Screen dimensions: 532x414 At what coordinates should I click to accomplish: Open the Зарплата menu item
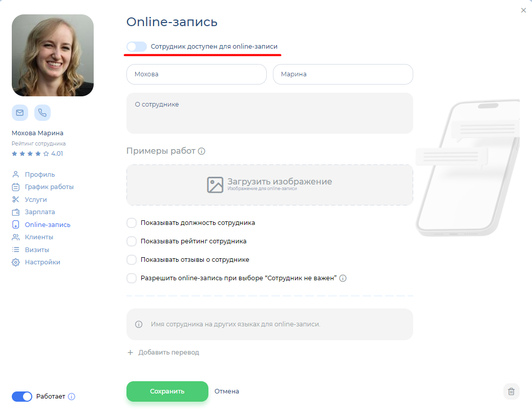[x=39, y=212]
